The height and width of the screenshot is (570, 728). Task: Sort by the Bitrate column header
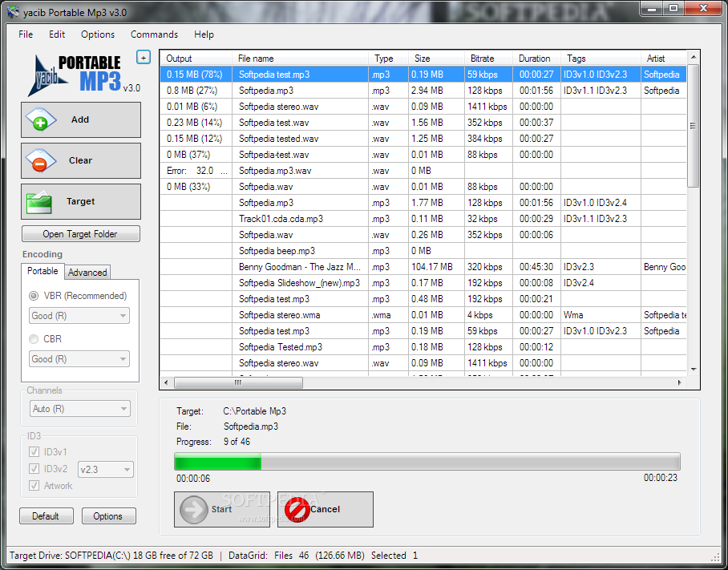click(x=488, y=59)
